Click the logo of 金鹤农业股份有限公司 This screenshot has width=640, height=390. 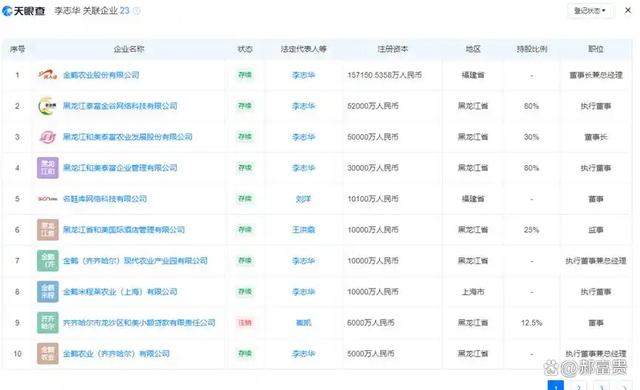48,75
